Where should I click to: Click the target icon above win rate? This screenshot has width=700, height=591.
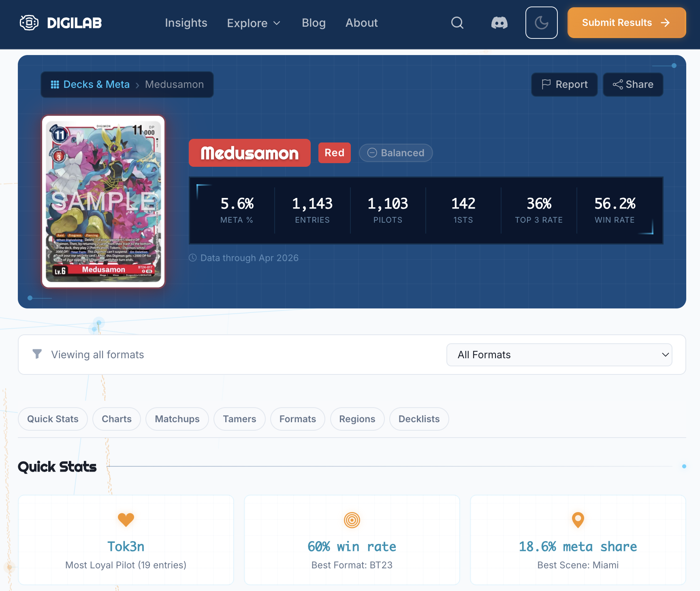click(352, 520)
